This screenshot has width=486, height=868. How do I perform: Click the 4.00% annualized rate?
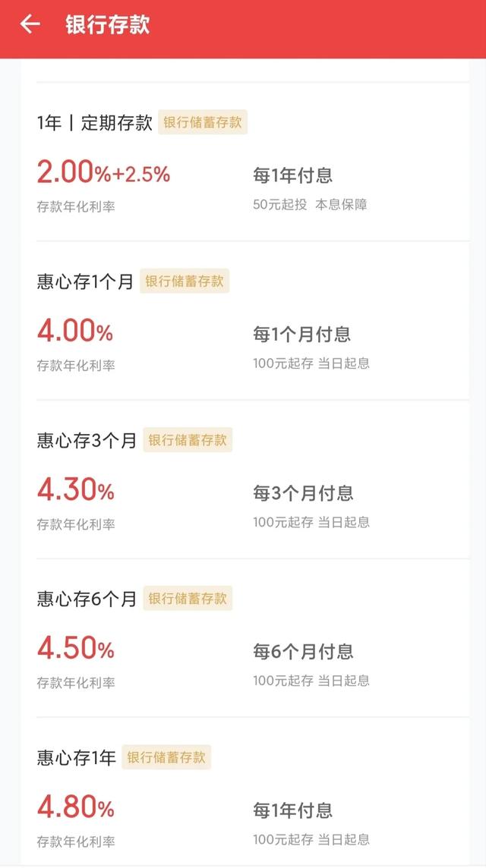tap(71, 332)
